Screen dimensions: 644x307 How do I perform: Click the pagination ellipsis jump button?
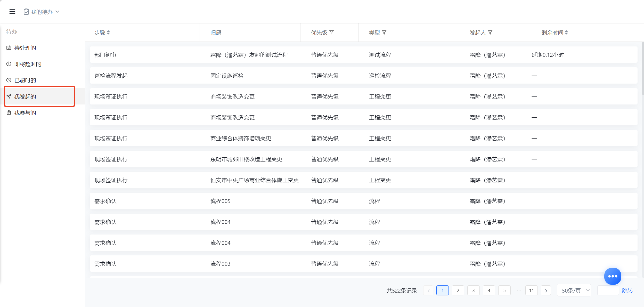coord(519,290)
